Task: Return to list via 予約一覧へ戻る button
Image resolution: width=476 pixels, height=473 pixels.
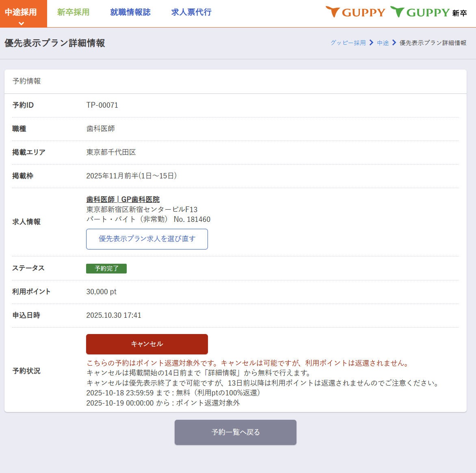Action: pyautogui.click(x=236, y=432)
